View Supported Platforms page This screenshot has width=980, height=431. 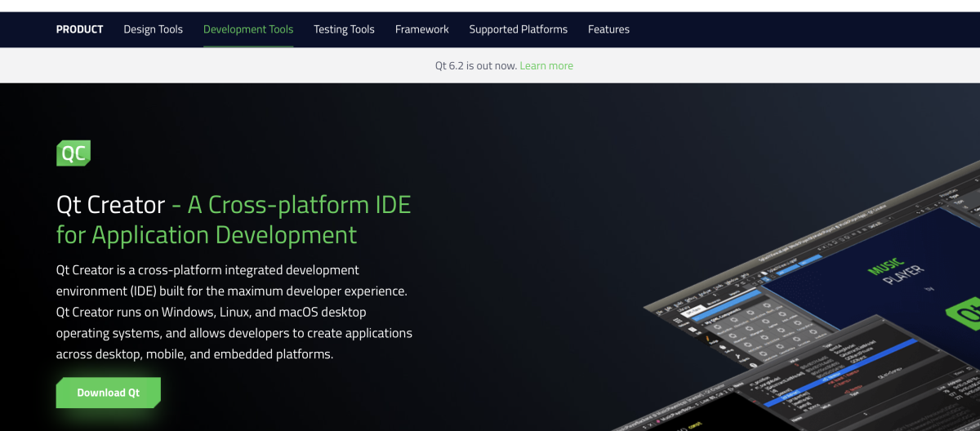(x=518, y=29)
